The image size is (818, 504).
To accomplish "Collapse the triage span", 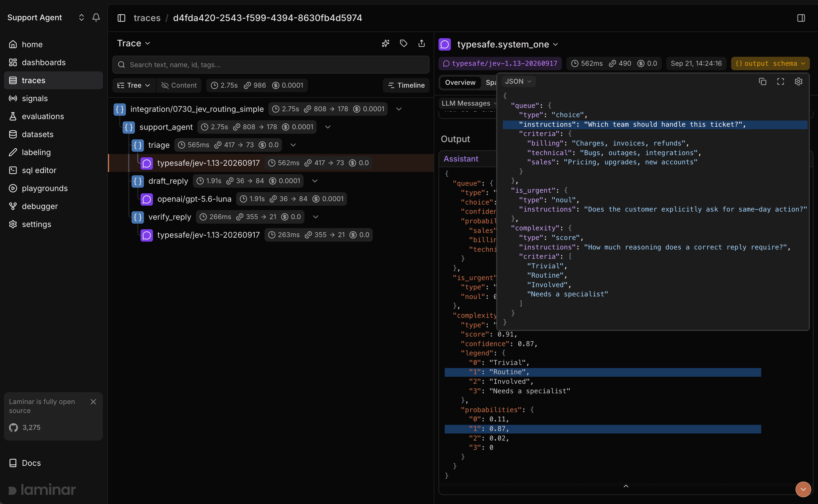I will [293, 145].
